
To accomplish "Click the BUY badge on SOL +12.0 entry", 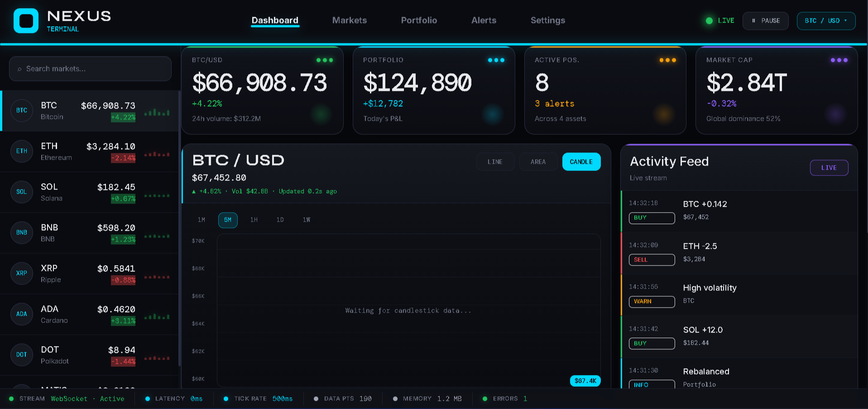I will point(652,344).
